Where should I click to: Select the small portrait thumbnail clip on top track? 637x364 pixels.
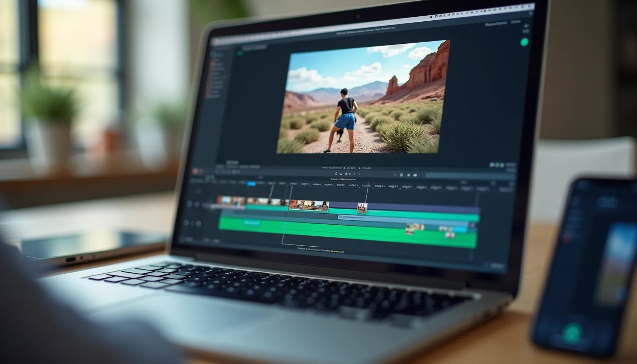click(362, 207)
